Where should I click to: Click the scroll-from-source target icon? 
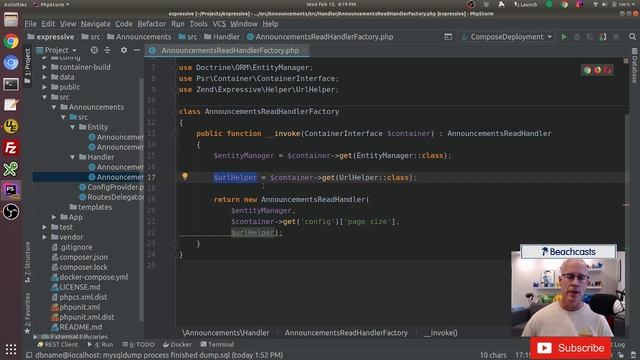pos(94,50)
